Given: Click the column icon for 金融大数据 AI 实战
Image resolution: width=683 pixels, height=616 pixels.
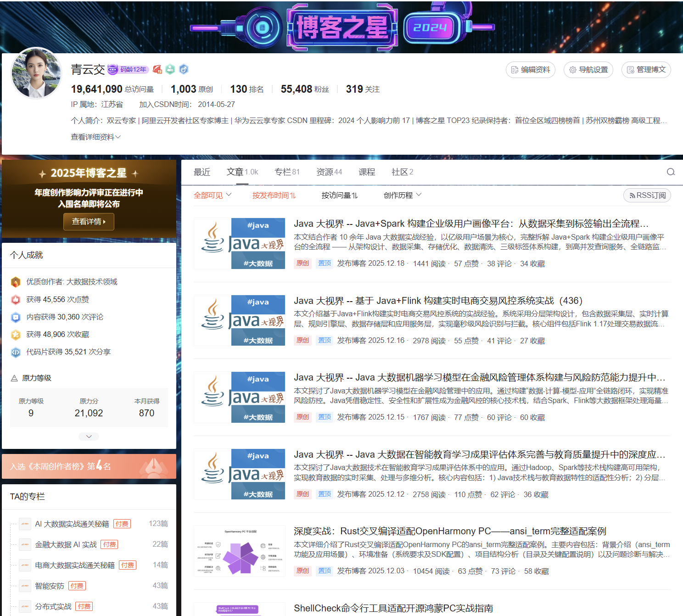Looking at the screenshot, I should click(x=25, y=544).
